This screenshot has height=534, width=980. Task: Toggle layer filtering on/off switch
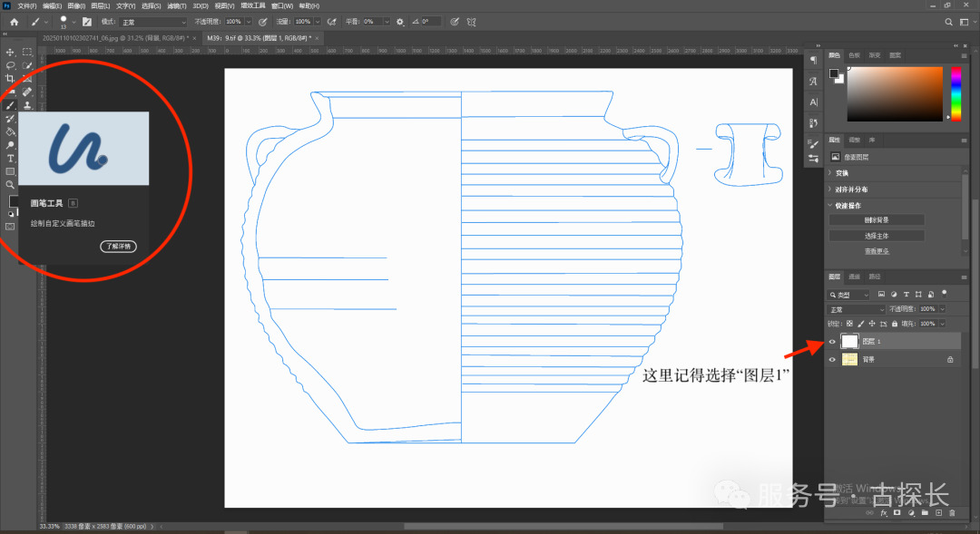coord(945,293)
